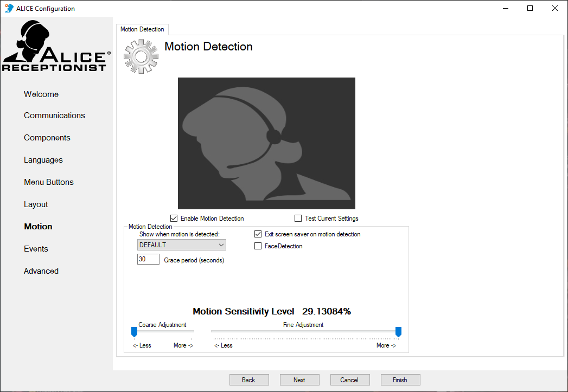Click the Grace period seconds input field
This screenshot has width=568, height=392.
click(x=148, y=259)
